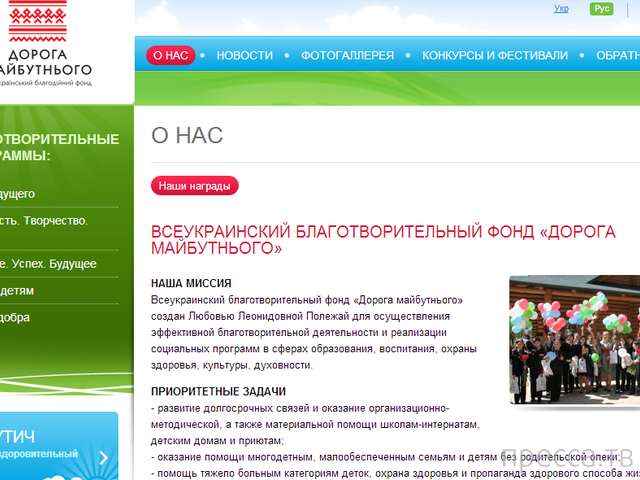Open the balloon event photo thumbnail
The height and width of the screenshot is (480, 640).
pos(574,339)
